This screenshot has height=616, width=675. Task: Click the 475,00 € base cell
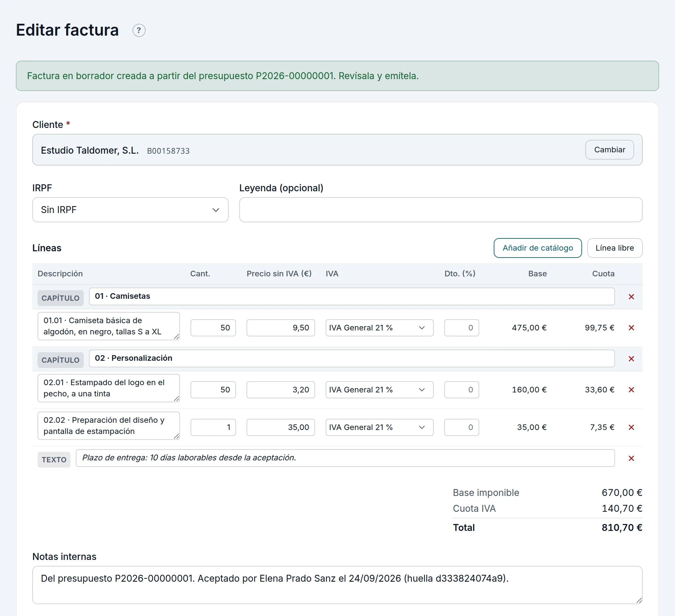[529, 327]
